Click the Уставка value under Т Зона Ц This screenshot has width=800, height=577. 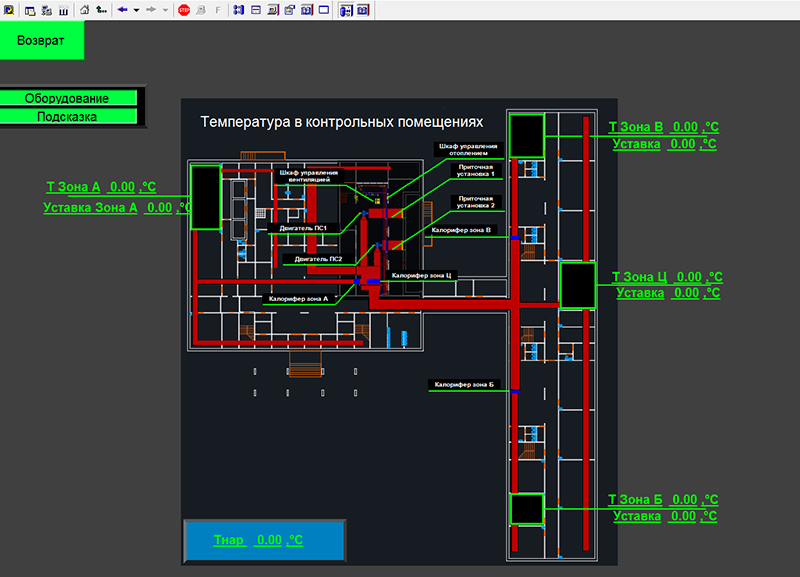tap(688, 293)
